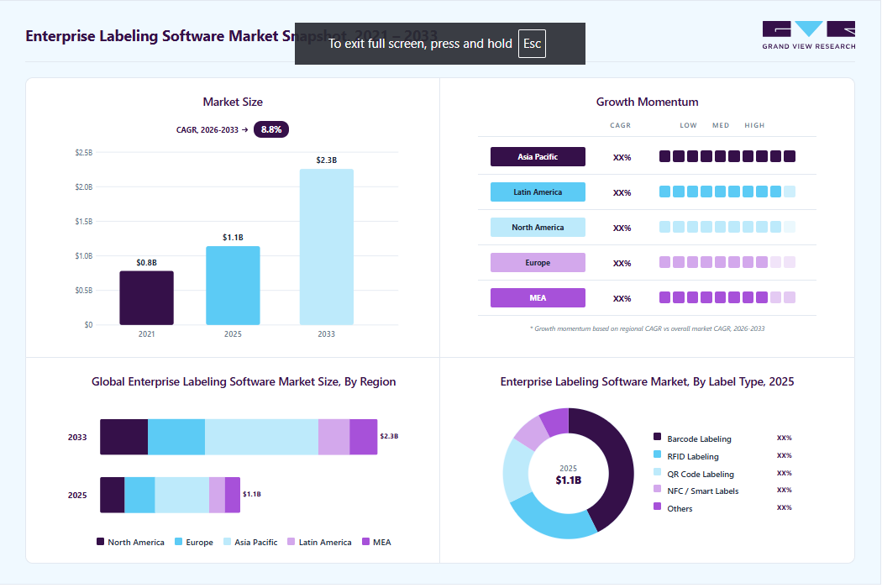
Task: Click the NFC / Smart Labels legend text
Action: [702, 491]
